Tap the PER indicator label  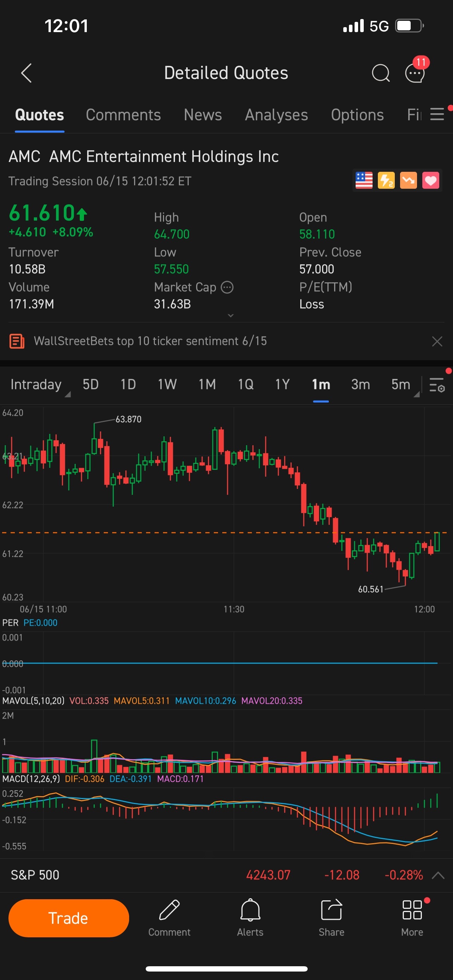coord(10,623)
